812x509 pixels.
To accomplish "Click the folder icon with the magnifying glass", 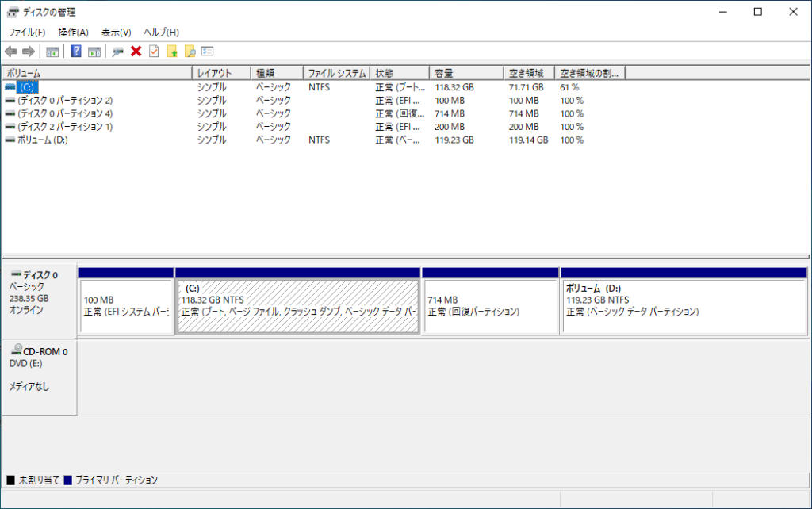I will tap(190, 52).
